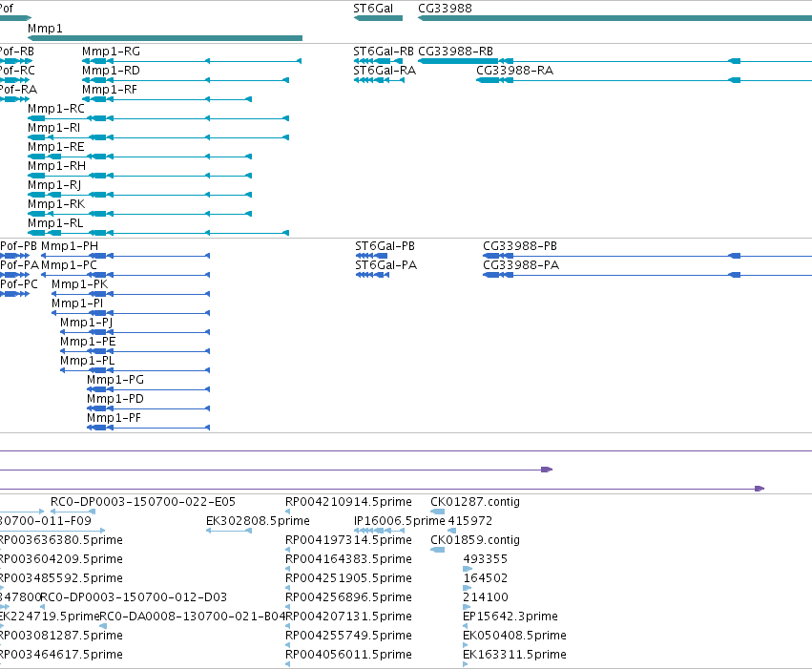Select the teal Mmp1 gene bar
The height and width of the screenshot is (669, 812).
pyautogui.click(x=165, y=38)
